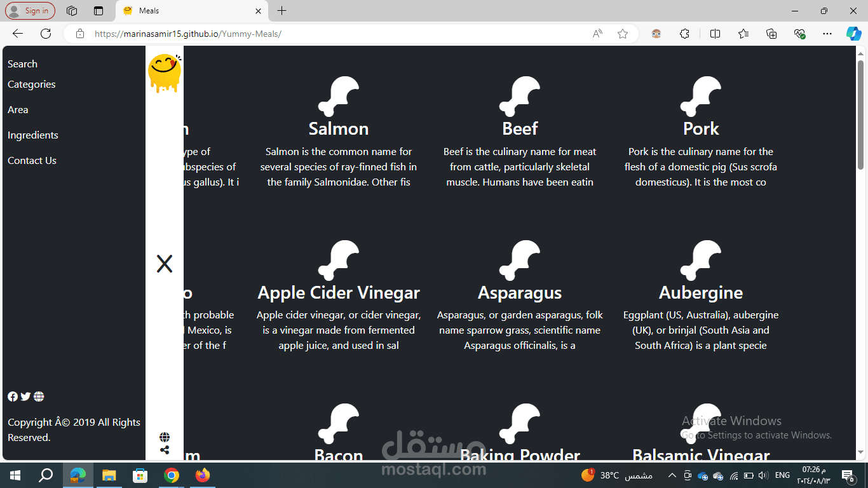Close the side menu with the X icon
Image resolution: width=868 pixels, height=488 pixels.
(165, 264)
